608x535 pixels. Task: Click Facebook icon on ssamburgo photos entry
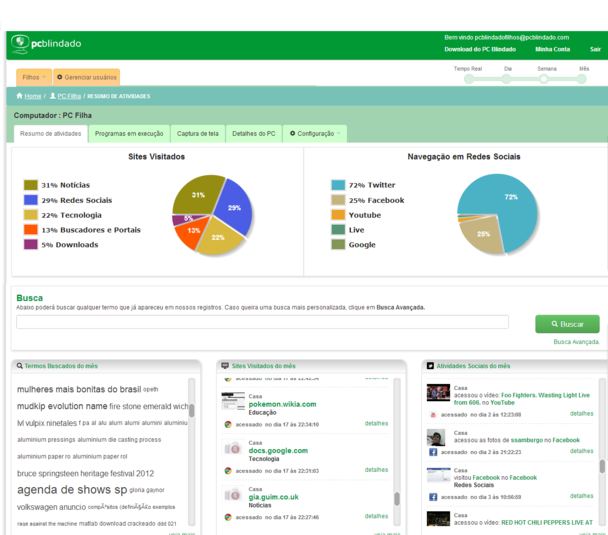coord(433,452)
